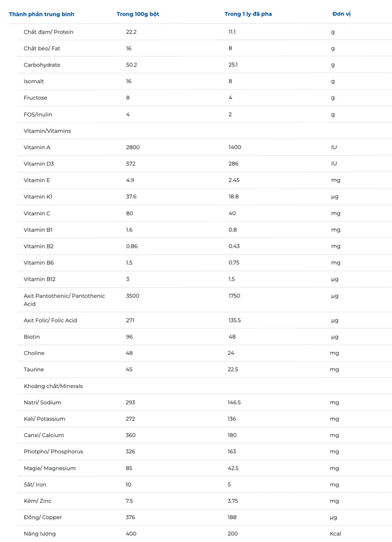392x542 pixels.
Task: Select the Vitamin K1 value 37.6
Action: 131,197
